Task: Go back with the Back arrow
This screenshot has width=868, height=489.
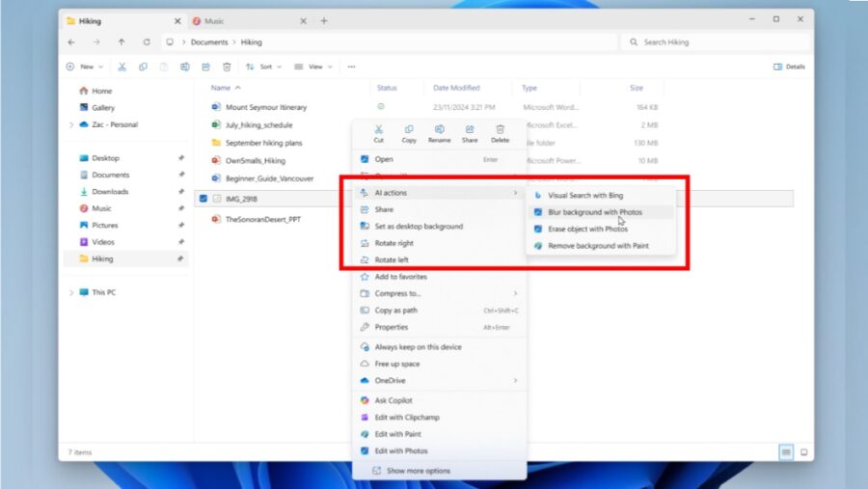Action: [x=71, y=42]
